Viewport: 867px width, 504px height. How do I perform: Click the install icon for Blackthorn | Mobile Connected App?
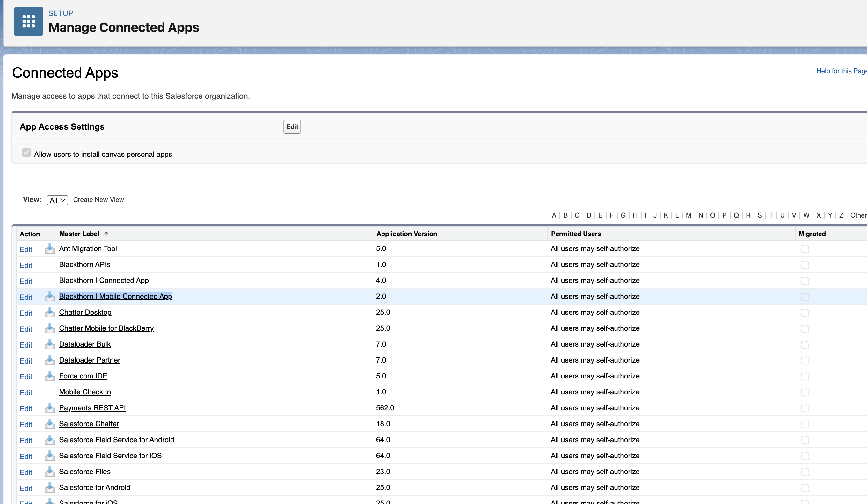point(49,296)
